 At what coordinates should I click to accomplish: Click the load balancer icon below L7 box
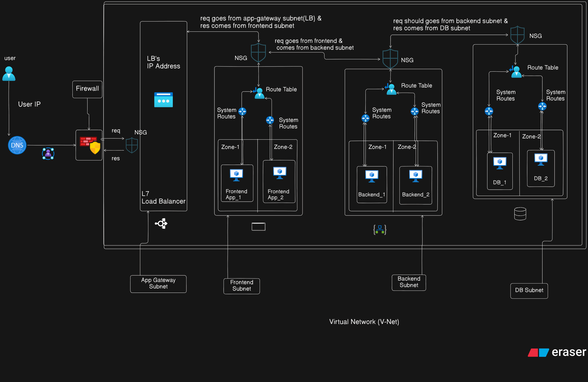[x=161, y=223]
